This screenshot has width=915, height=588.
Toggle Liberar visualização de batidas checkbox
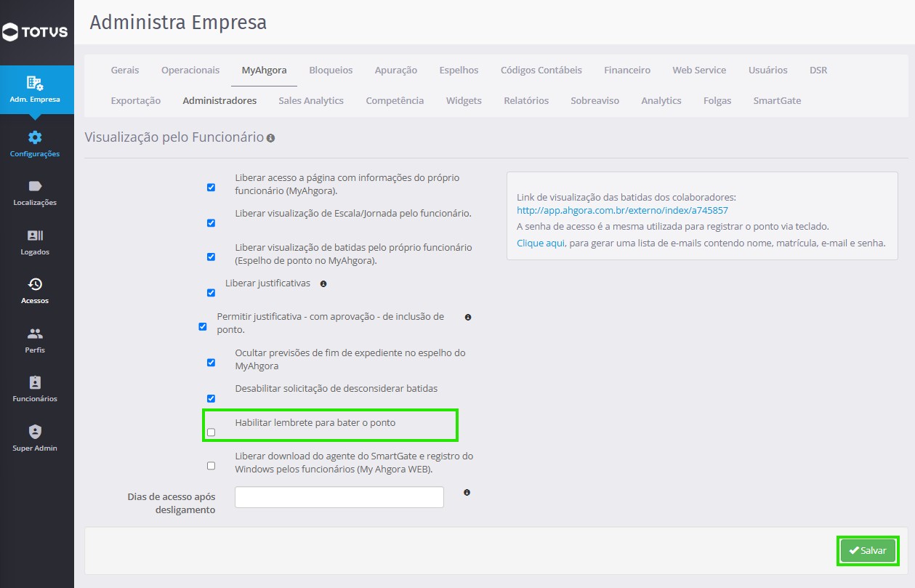(x=211, y=257)
